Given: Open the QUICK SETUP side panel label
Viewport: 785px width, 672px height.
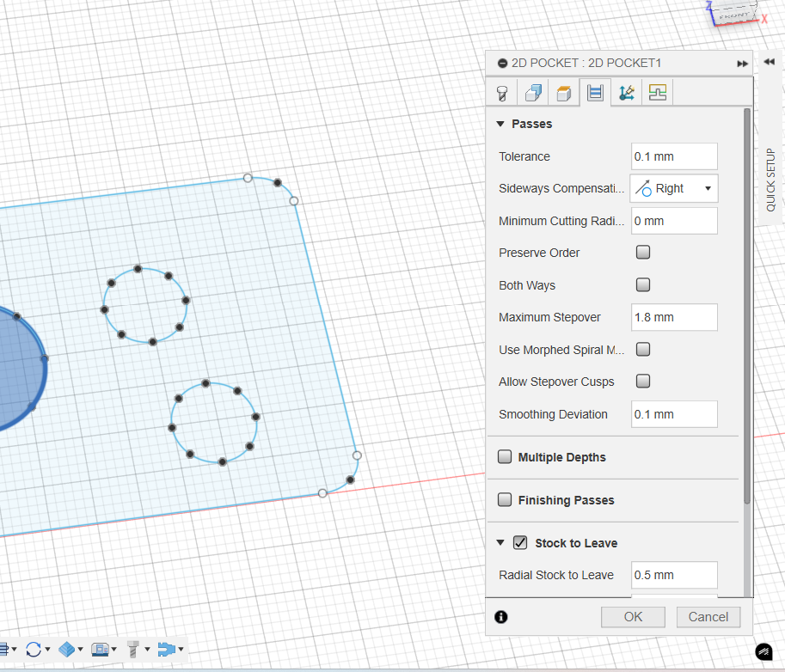Looking at the screenshot, I should point(770,180).
